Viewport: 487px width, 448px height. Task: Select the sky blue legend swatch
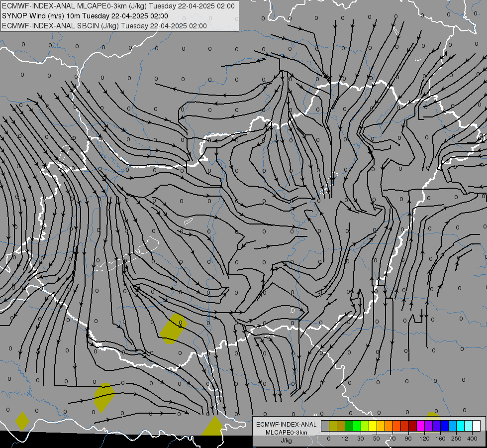453,426
